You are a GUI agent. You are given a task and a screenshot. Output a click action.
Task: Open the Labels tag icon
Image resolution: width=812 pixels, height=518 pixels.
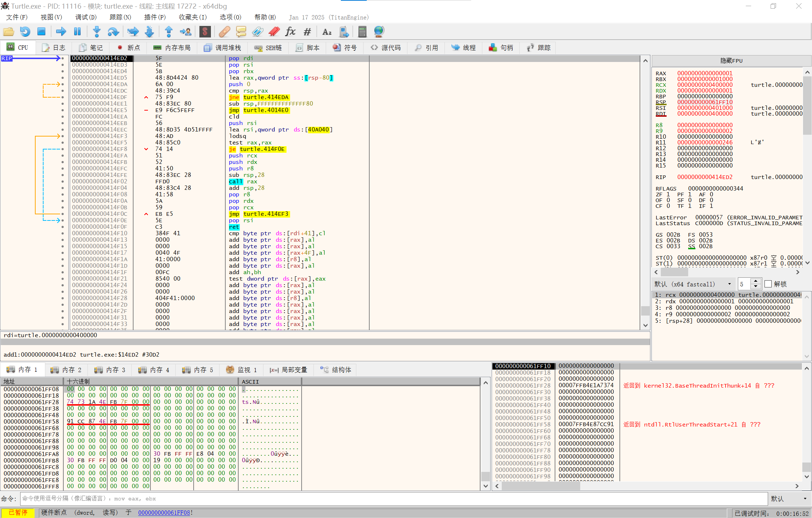click(257, 32)
